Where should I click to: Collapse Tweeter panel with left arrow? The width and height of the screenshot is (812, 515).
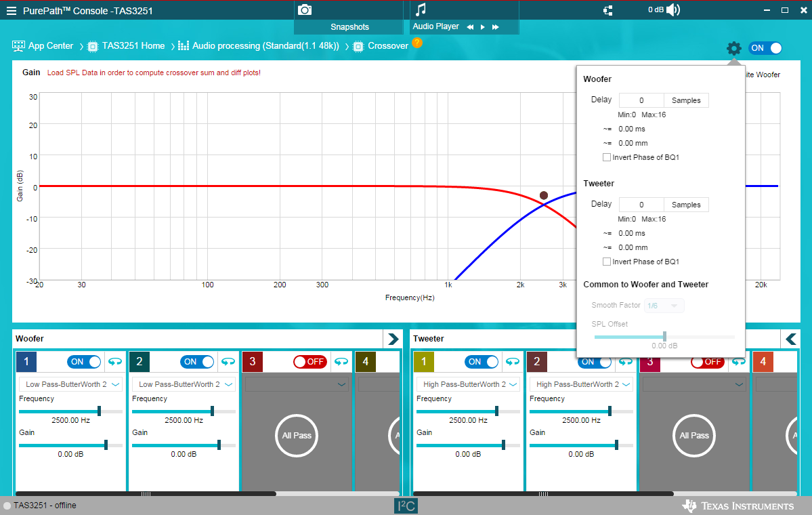(x=791, y=339)
